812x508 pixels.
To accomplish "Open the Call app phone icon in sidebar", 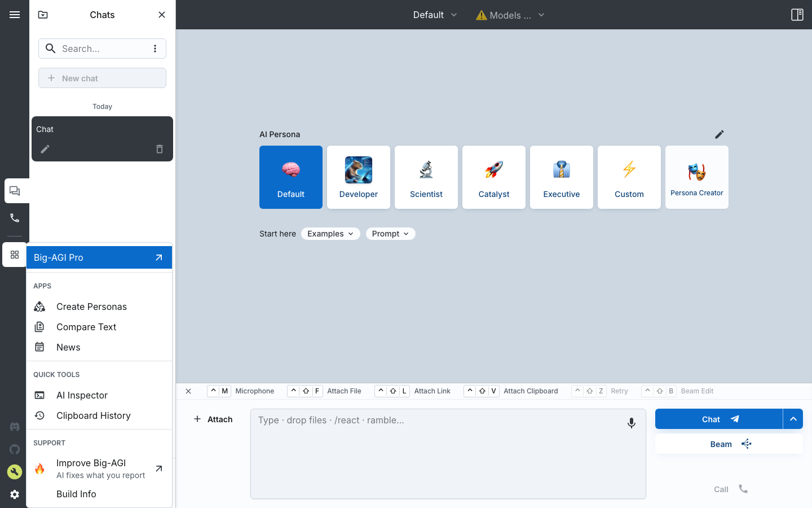I will [15, 218].
